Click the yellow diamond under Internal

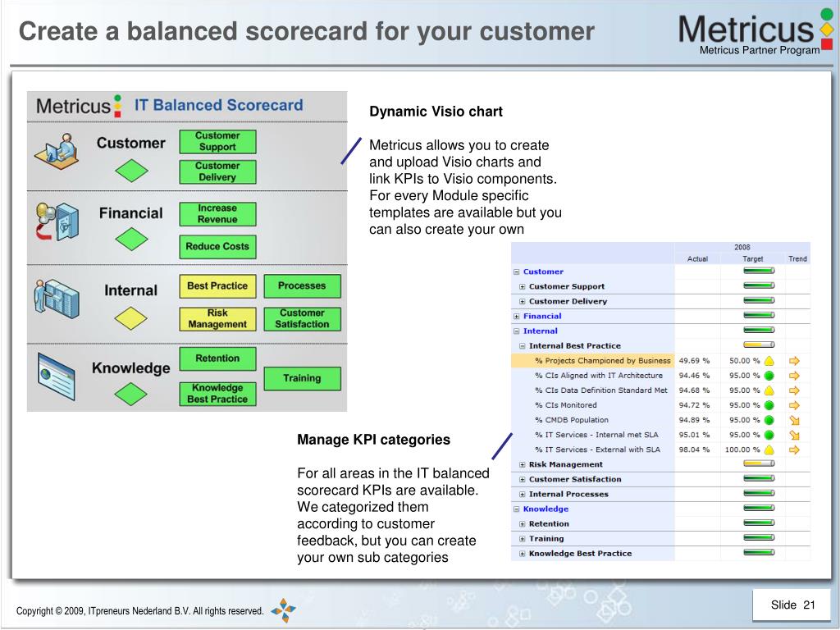click(130, 318)
